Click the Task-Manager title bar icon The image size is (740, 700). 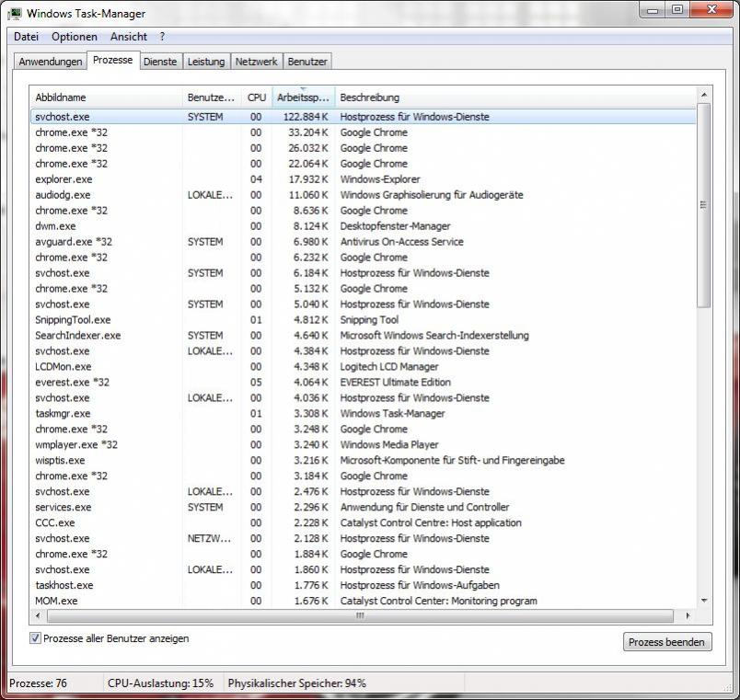tap(15, 13)
